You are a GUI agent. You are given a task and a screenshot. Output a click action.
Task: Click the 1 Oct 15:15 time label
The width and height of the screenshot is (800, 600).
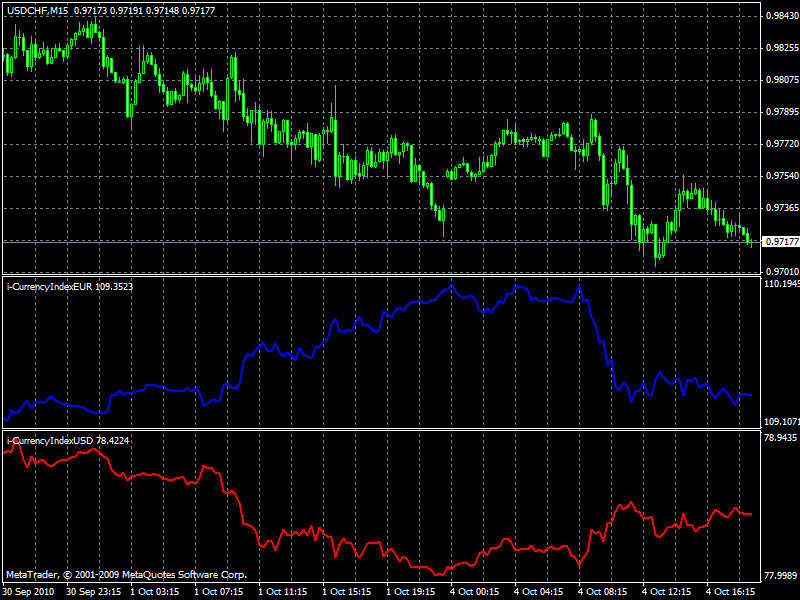pyautogui.click(x=347, y=592)
